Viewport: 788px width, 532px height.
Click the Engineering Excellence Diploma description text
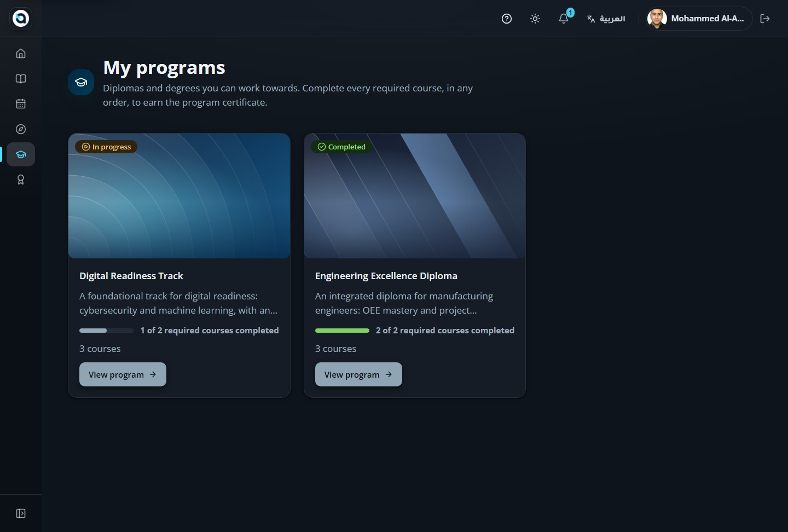[x=404, y=303]
